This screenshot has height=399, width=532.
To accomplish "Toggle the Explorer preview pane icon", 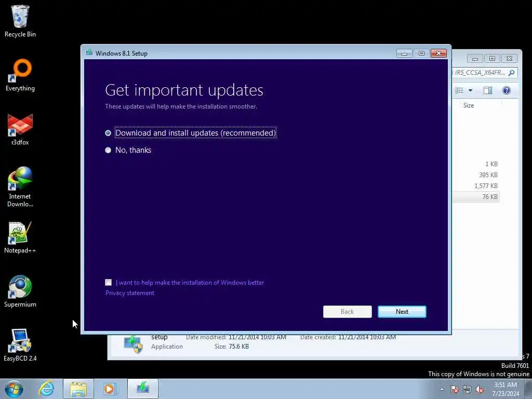I will click(487, 90).
